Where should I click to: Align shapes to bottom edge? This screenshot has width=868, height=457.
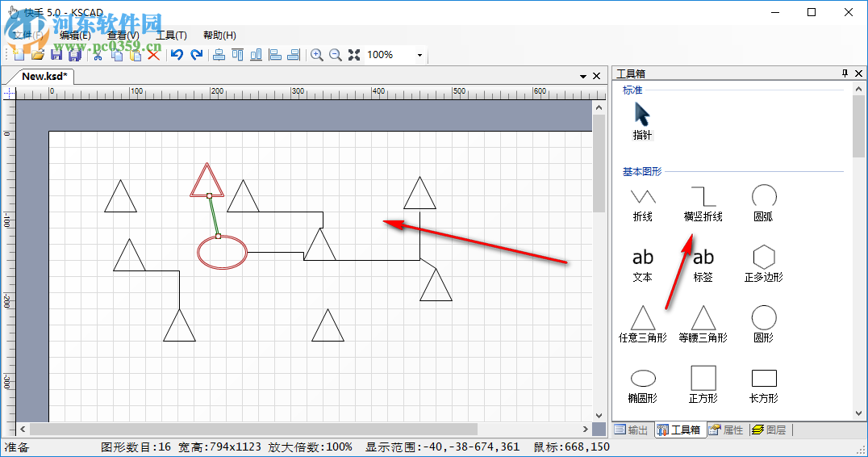click(257, 55)
